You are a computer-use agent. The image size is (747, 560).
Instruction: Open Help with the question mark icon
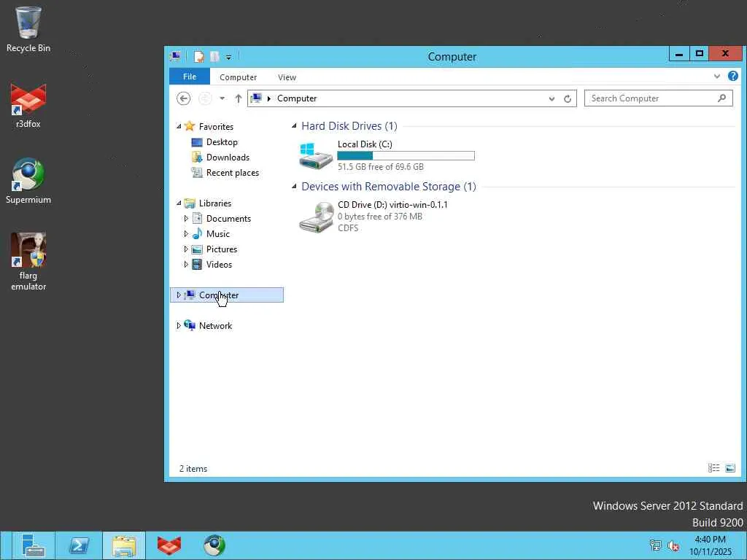(x=732, y=76)
